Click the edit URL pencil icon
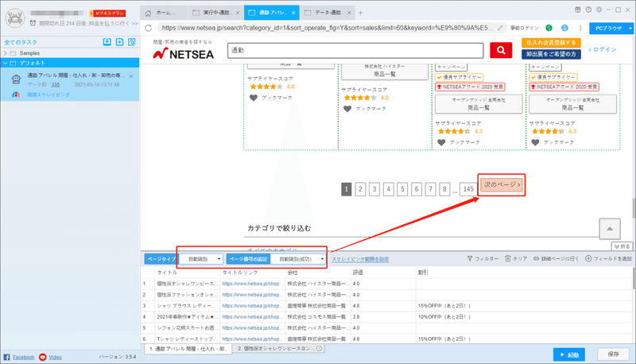This screenshot has height=364, width=636. click(501, 28)
